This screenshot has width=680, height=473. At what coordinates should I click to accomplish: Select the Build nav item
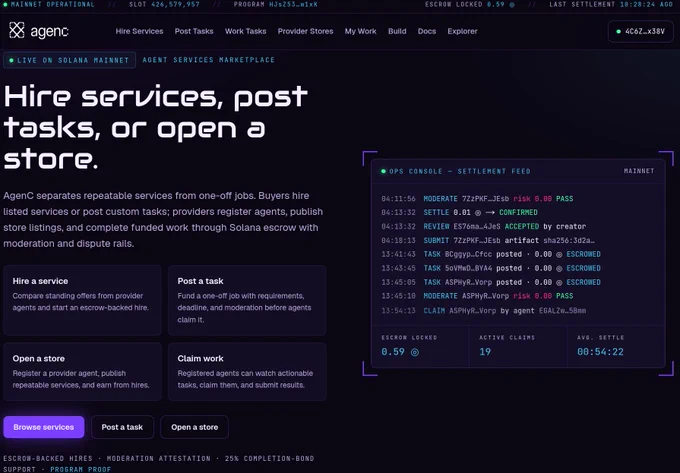click(x=397, y=31)
